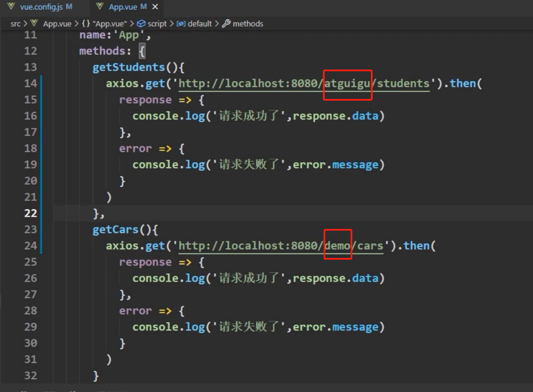533x392 pixels.
Task: Open the script breadcrumb
Action: [x=157, y=24]
